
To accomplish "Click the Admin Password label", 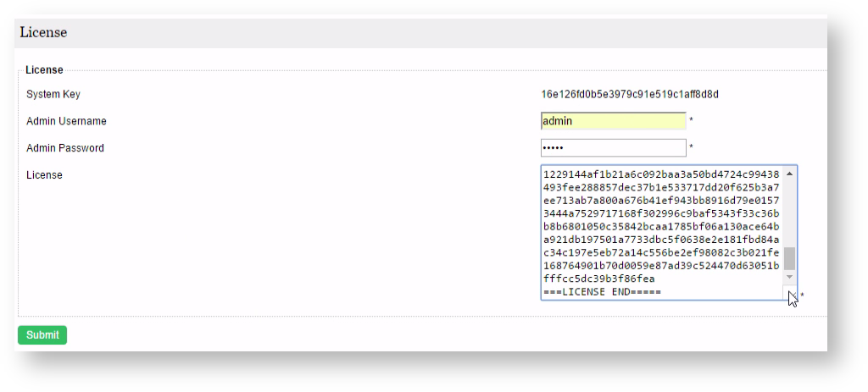I will click(x=65, y=148).
